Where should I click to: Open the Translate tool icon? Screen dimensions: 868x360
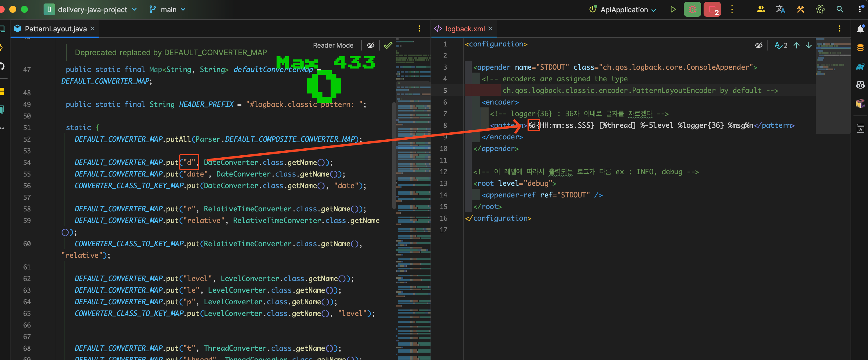(780, 9)
